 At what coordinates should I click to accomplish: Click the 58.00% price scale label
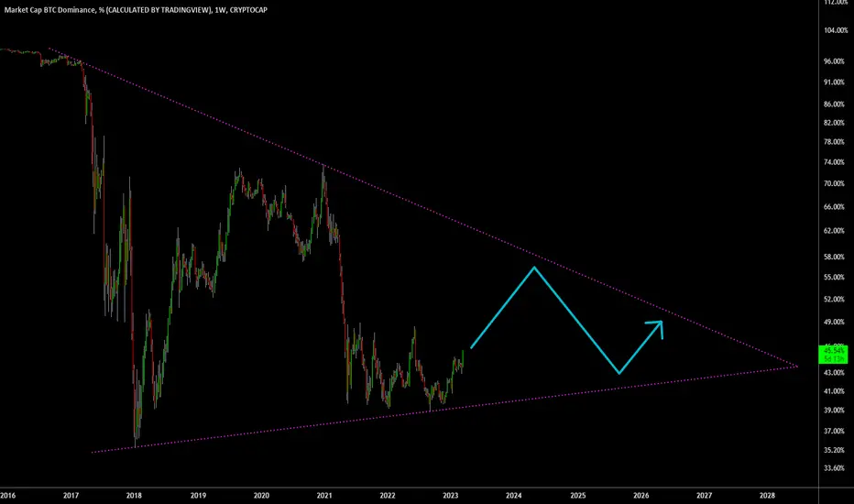coord(835,257)
